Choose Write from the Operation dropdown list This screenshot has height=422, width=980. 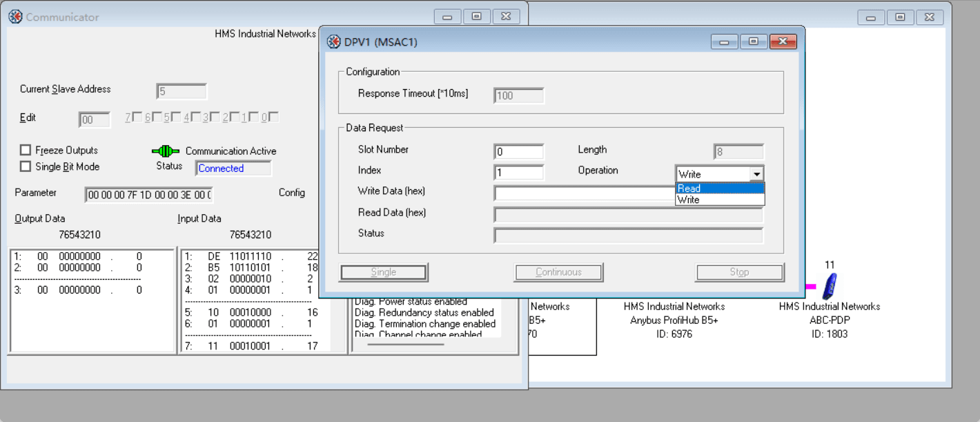click(x=720, y=200)
